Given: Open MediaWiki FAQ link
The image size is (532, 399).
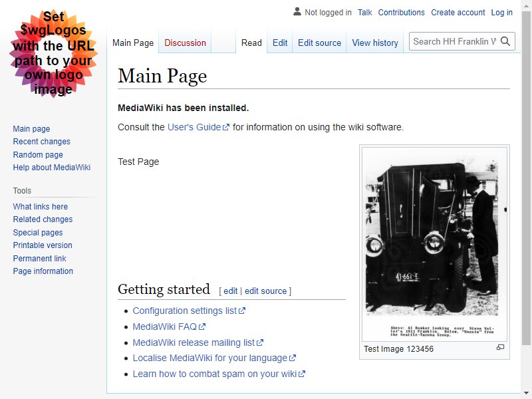Looking at the screenshot, I should coord(169,327).
